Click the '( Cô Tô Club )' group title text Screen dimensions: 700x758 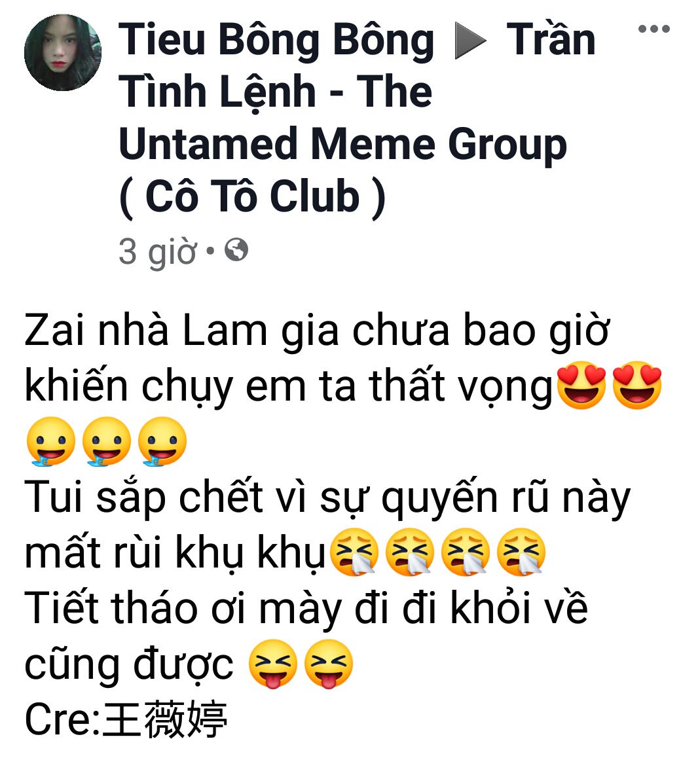tap(253, 196)
